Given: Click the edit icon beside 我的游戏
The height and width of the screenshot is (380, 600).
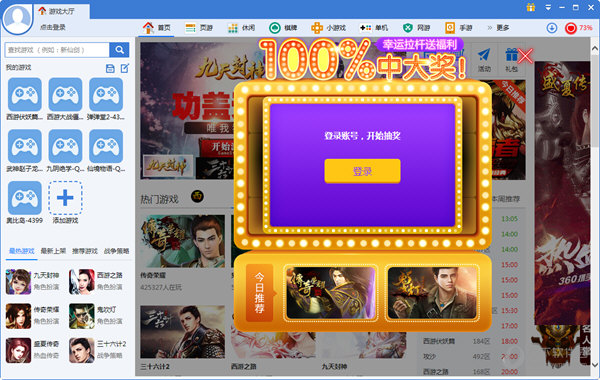Looking at the screenshot, I should click(x=125, y=68).
